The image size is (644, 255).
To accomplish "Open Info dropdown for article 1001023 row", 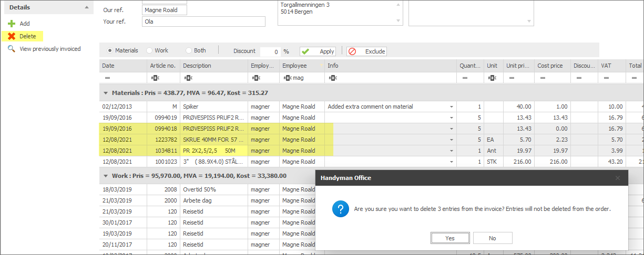I will (x=452, y=162).
